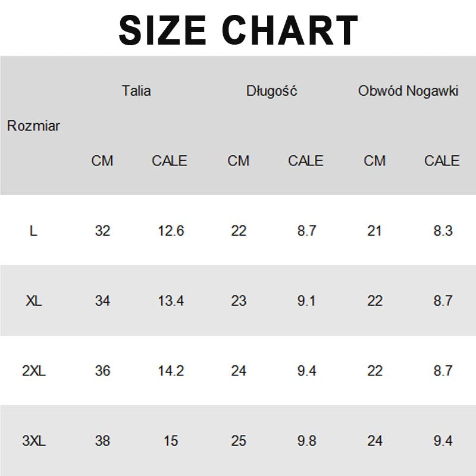Click the 14.2 waist value for 2XL
This screenshot has height=476, width=476.
click(x=171, y=371)
